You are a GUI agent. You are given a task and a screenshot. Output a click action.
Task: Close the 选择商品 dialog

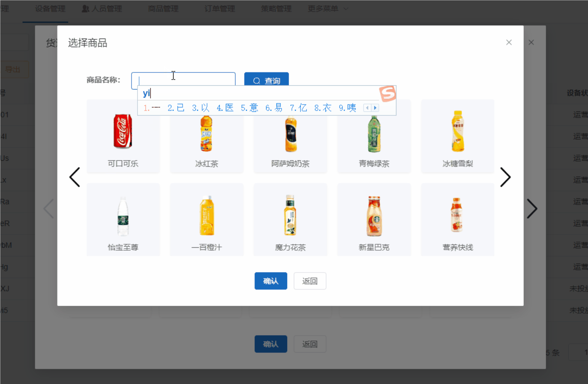pyautogui.click(x=509, y=42)
